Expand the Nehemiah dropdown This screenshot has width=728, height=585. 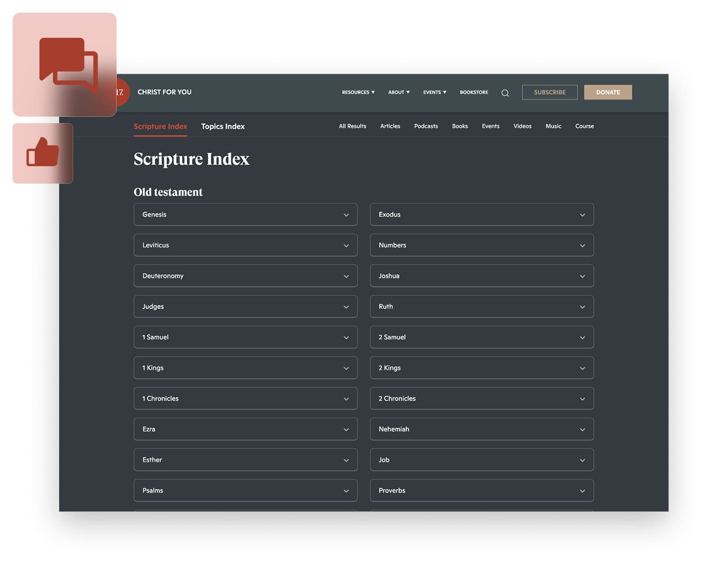482,429
